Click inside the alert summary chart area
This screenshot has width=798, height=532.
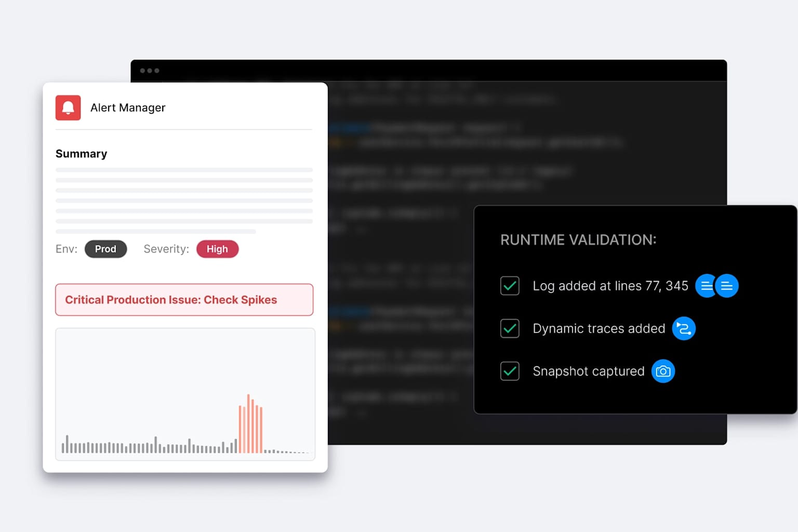coord(185,394)
